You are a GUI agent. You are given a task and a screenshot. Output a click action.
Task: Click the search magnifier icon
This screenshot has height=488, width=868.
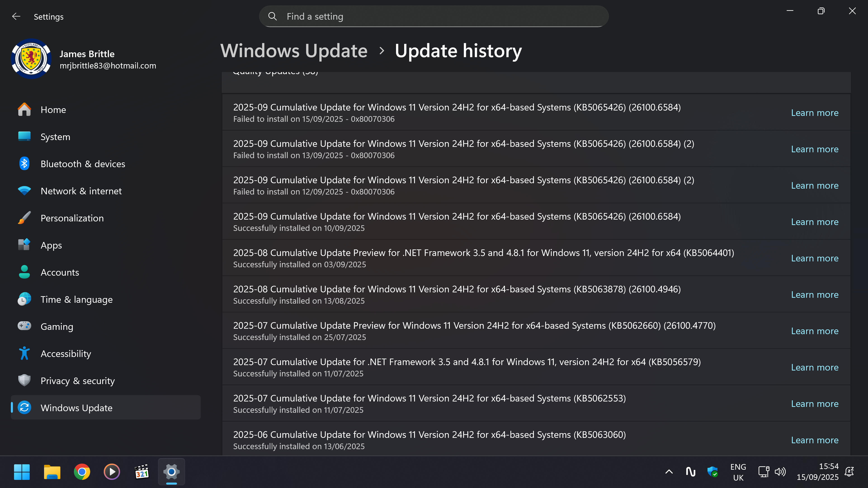(x=272, y=16)
